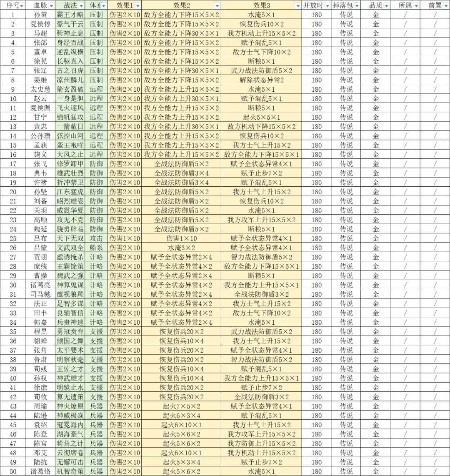The image size is (450, 476).
Task: Select the 周瑜 name cell
Action: 40,406
